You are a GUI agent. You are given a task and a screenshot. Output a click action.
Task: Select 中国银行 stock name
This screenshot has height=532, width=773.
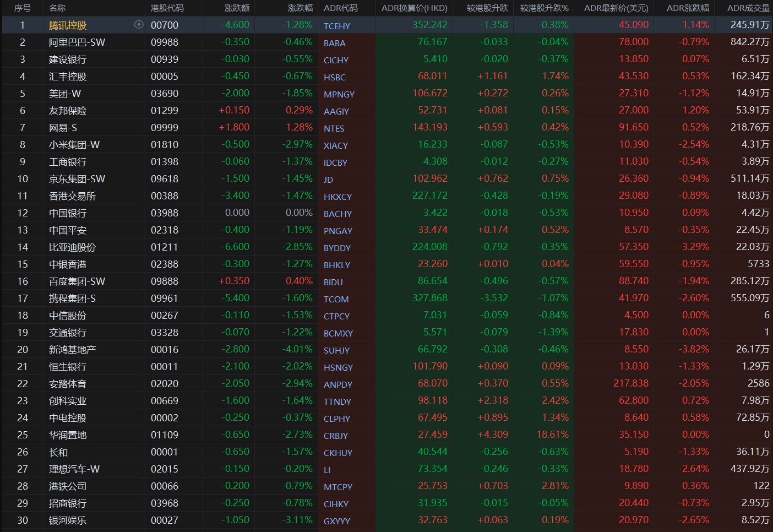coord(68,213)
